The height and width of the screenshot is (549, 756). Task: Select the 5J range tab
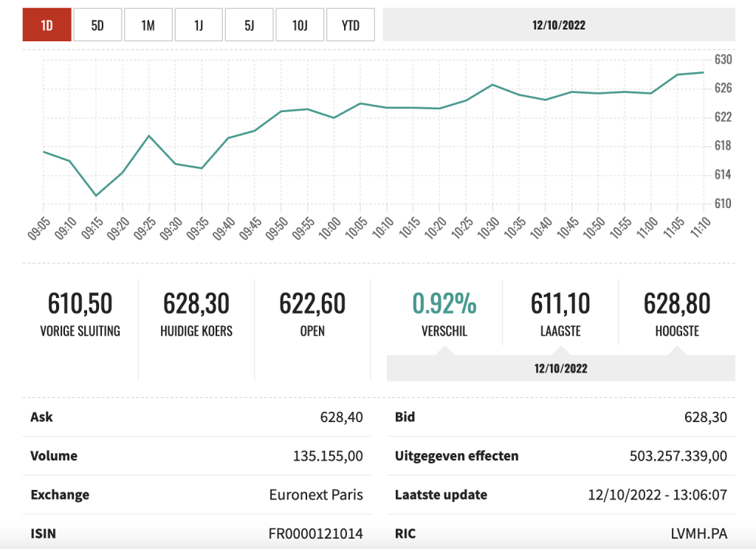point(249,25)
